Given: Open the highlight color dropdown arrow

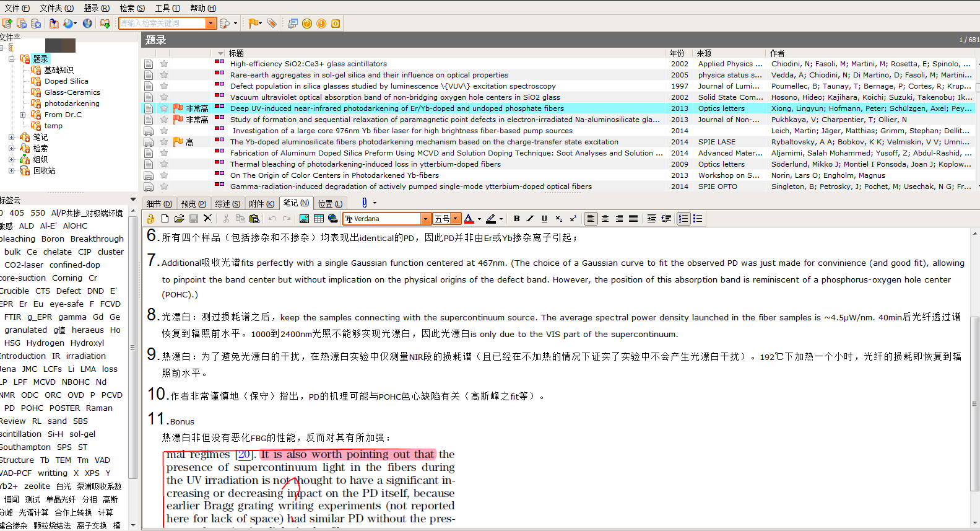Looking at the screenshot, I should point(501,219).
